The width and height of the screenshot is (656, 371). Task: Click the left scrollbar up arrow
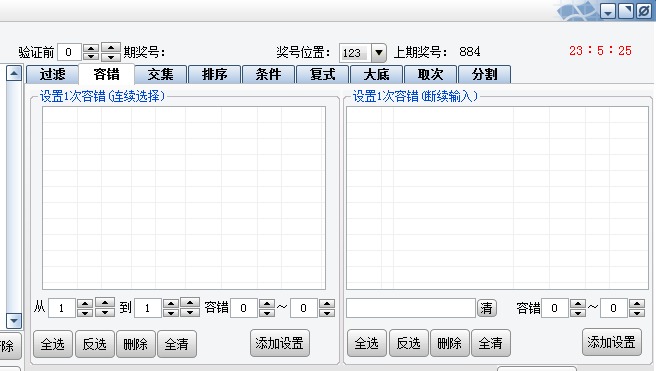[14, 73]
